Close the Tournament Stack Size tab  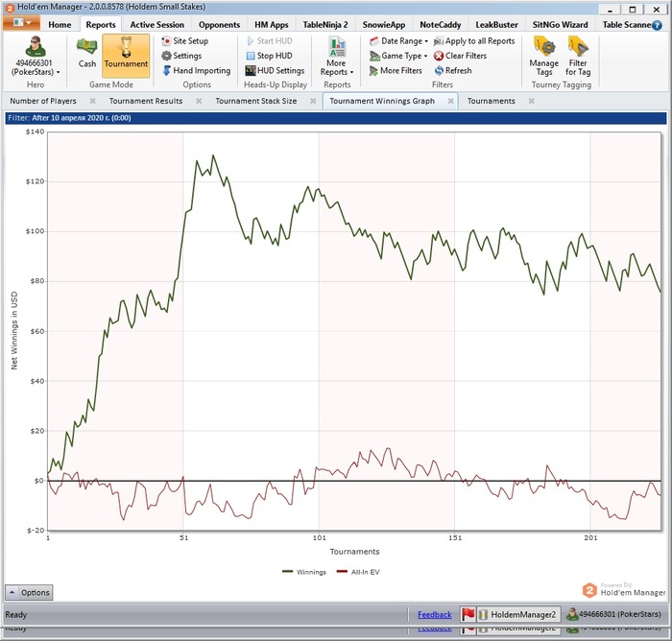(313, 101)
